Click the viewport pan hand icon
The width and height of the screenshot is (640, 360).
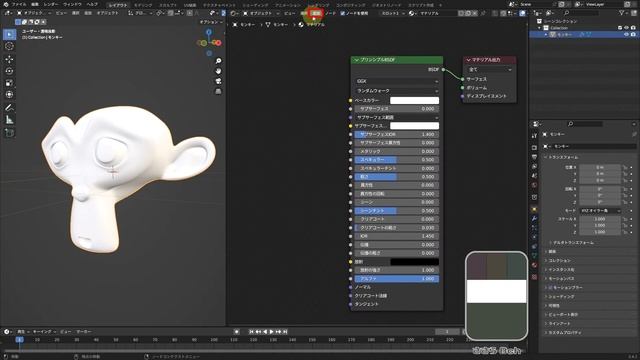[x=218, y=71]
